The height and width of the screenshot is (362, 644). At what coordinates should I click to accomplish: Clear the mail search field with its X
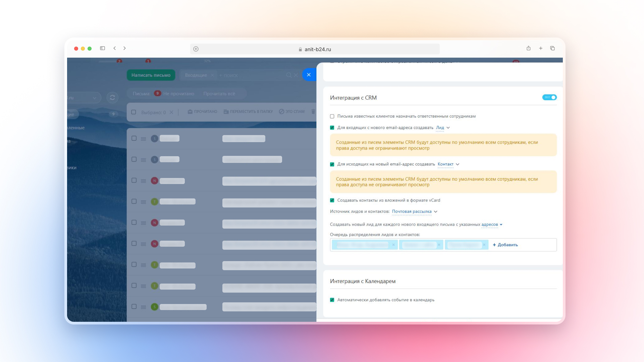pyautogui.click(x=296, y=75)
